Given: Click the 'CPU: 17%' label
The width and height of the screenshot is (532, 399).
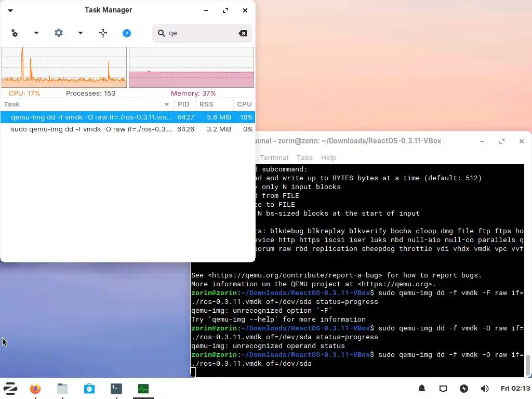Looking at the screenshot, I should [x=24, y=94].
